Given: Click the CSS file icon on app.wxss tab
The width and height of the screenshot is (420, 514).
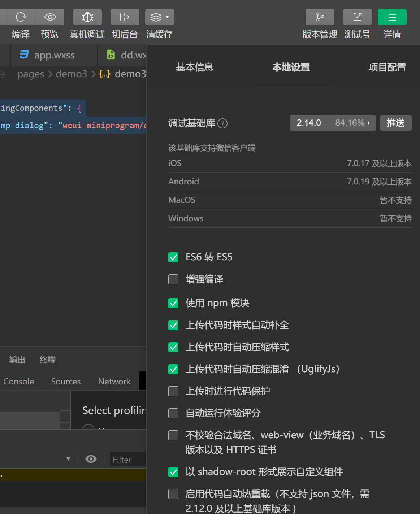Looking at the screenshot, I should pos(24,55).
